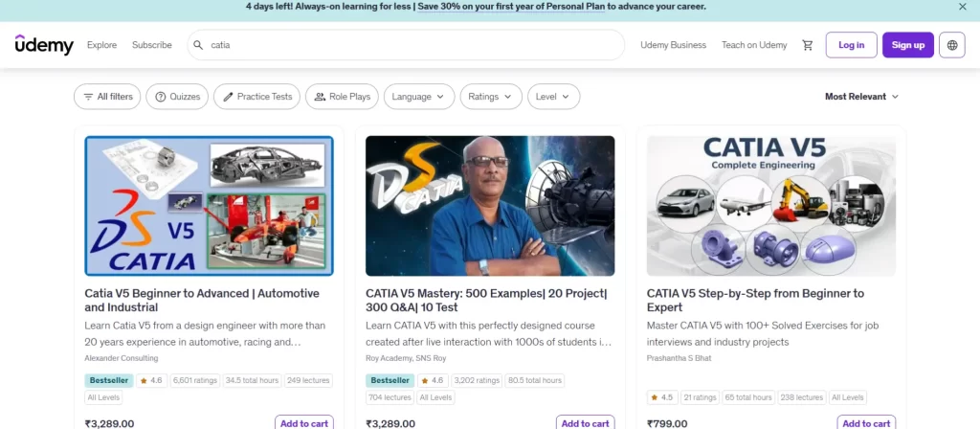Click Bestseller badge on Beginner to Advanced course
Screen dimensions: 980x429
pyautogui.click(x=109, y=380)
